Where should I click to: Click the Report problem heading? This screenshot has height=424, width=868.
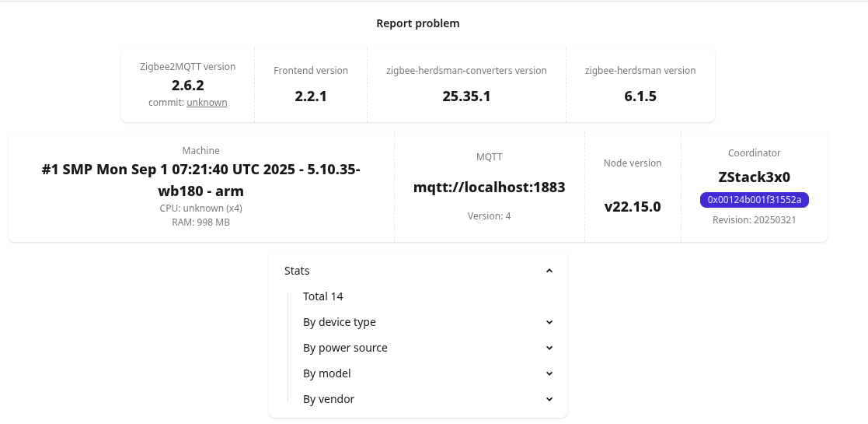point(418,23)
